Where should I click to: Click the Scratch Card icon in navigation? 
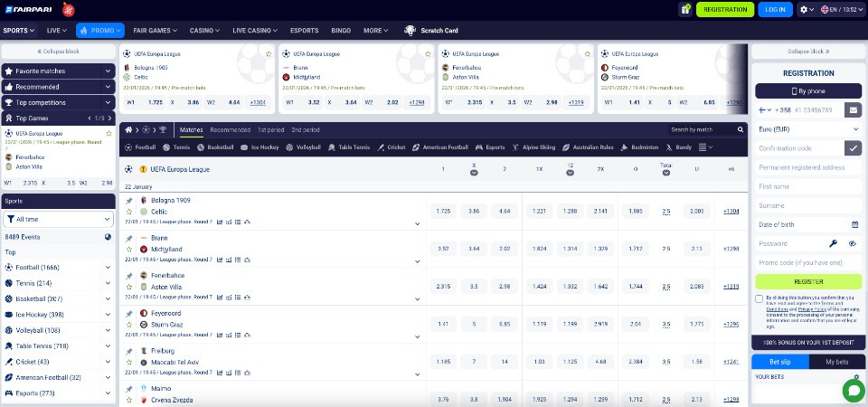click(x=410, y=31)
